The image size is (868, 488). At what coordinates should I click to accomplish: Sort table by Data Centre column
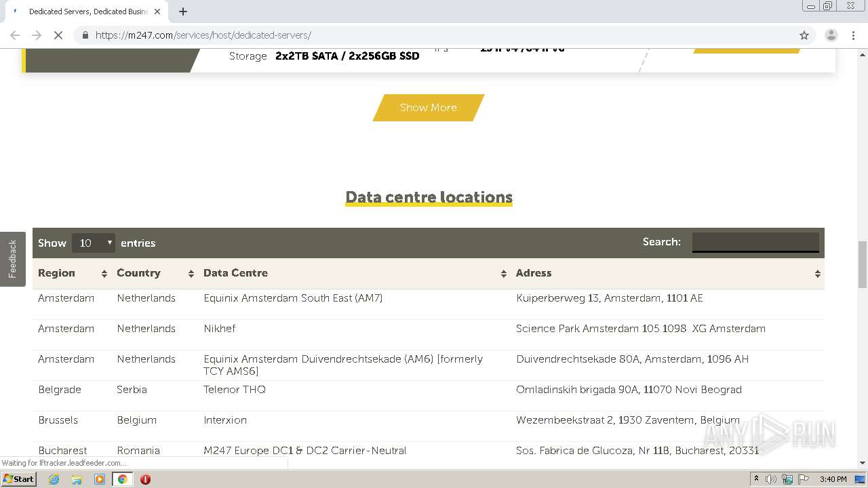pos(354,273)
